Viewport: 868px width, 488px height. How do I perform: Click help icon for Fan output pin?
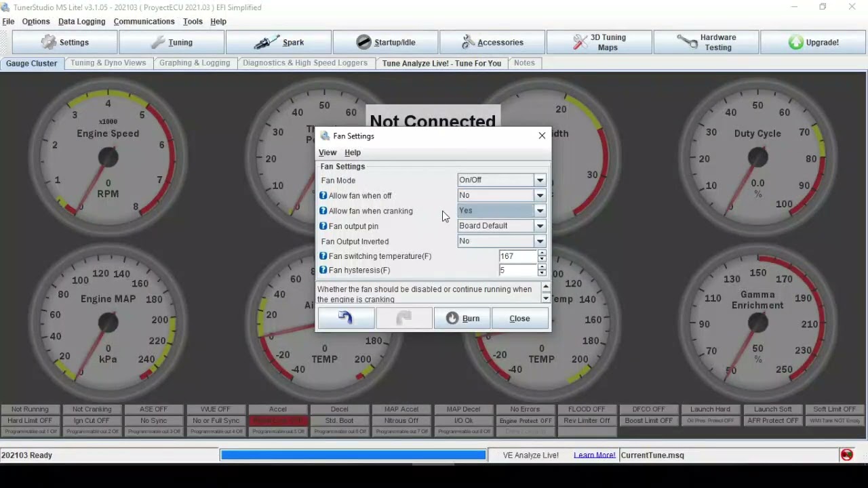click(323, 226)
